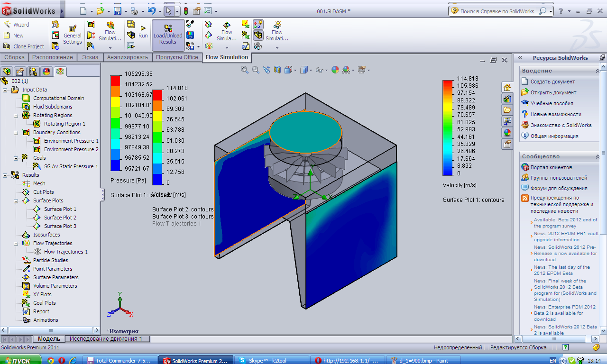Screen dimensions: 607x364
Task: Click the Rebuild traffic light icon
Action: click(186, 11)
